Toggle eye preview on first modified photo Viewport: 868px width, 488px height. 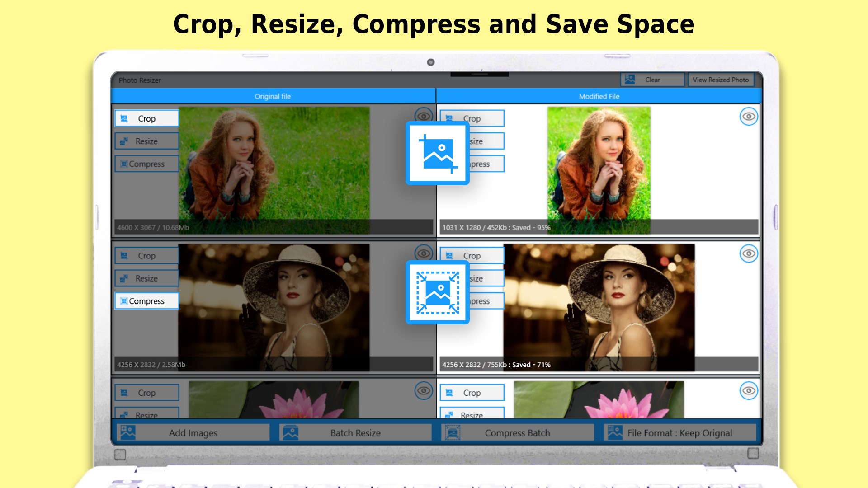click(x=749, y=117)
